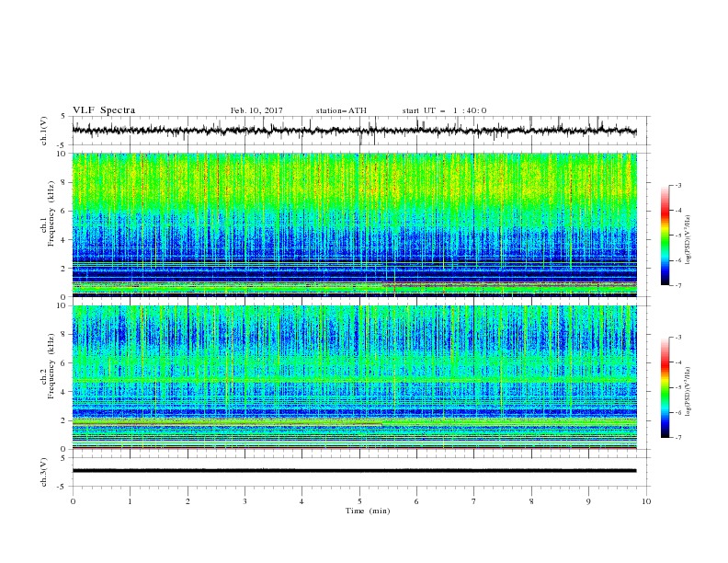Click the "-7" tick on the lower color bar

click(x=677, y=438)
